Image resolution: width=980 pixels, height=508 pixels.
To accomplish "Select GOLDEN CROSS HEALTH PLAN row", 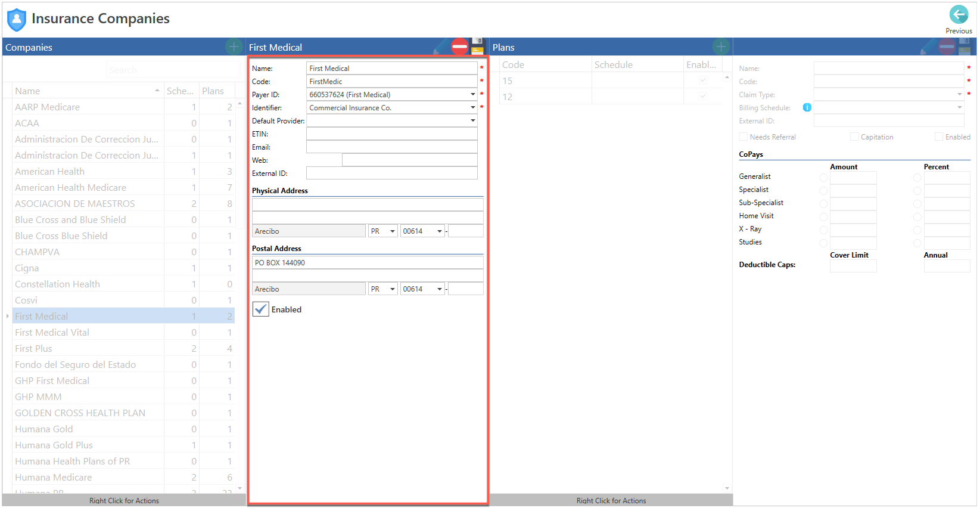I will [123, 413].
